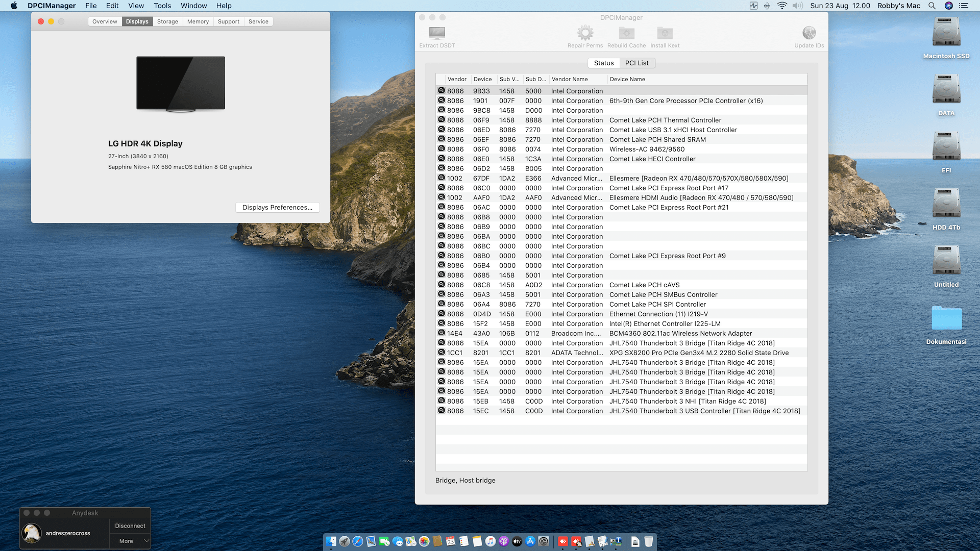The width and height of the screenshot is (980, 551).
Task: Open Messages from the Dock
Action: (x=398, y=541)
